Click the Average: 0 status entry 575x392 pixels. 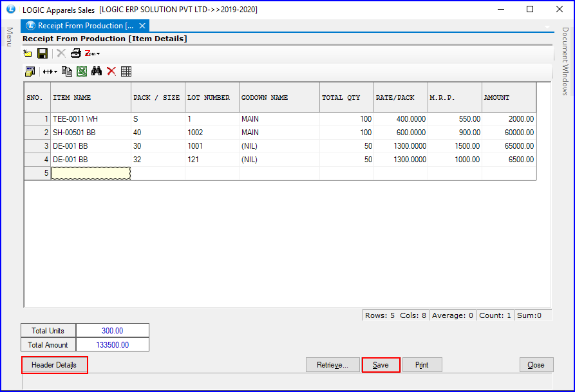(453, 315)
